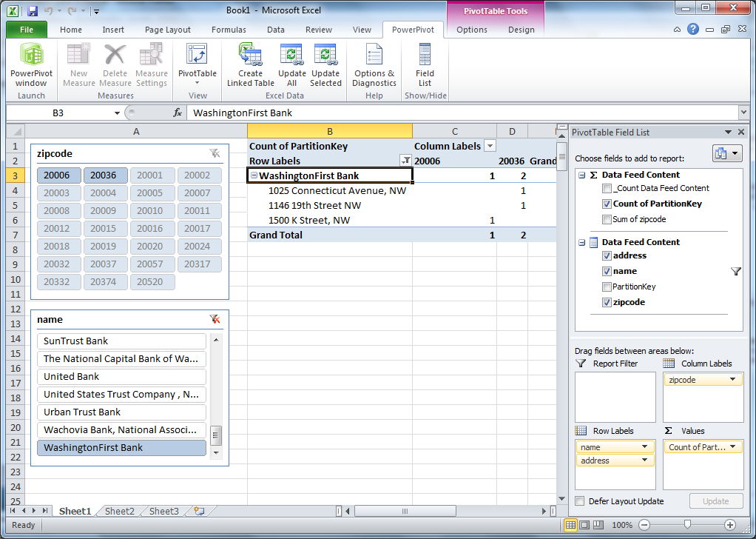Open the File tab
This screenshot has height=539, width=756.
(27, 30)
